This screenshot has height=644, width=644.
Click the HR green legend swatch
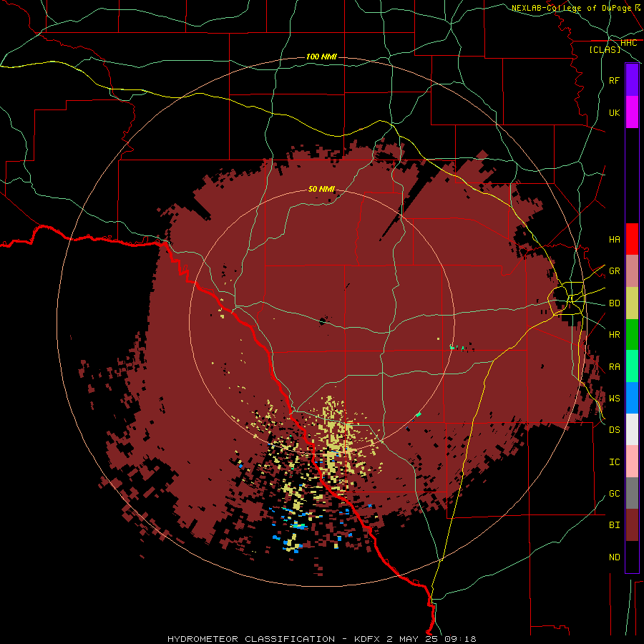tap(632, 335)
